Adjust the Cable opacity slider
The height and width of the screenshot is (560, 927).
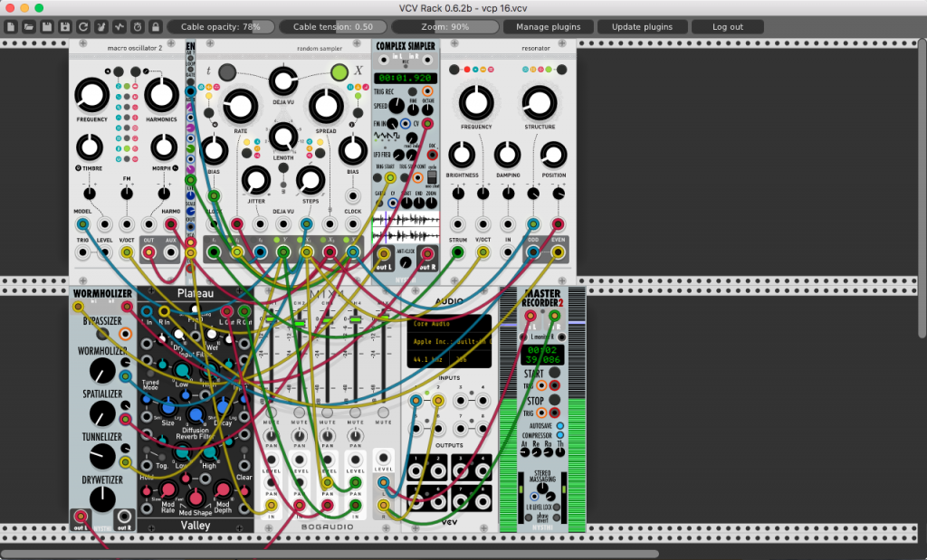point(221,26)
